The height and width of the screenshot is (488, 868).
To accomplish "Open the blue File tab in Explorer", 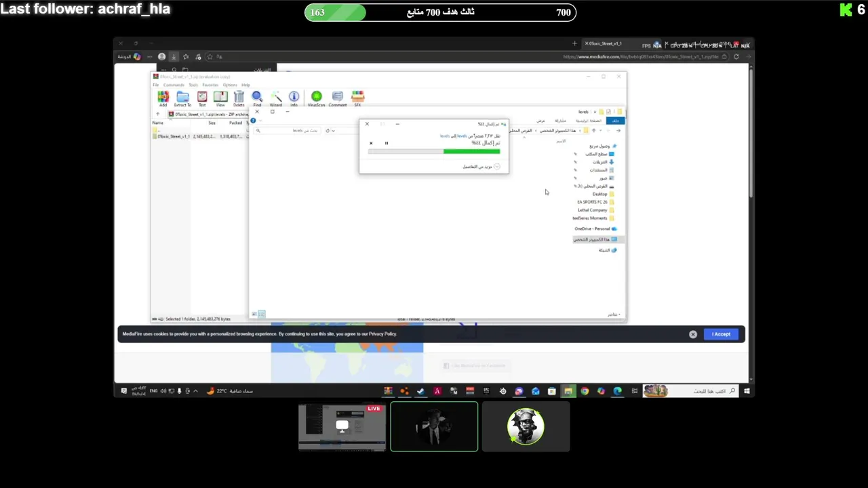I will 615,121.
